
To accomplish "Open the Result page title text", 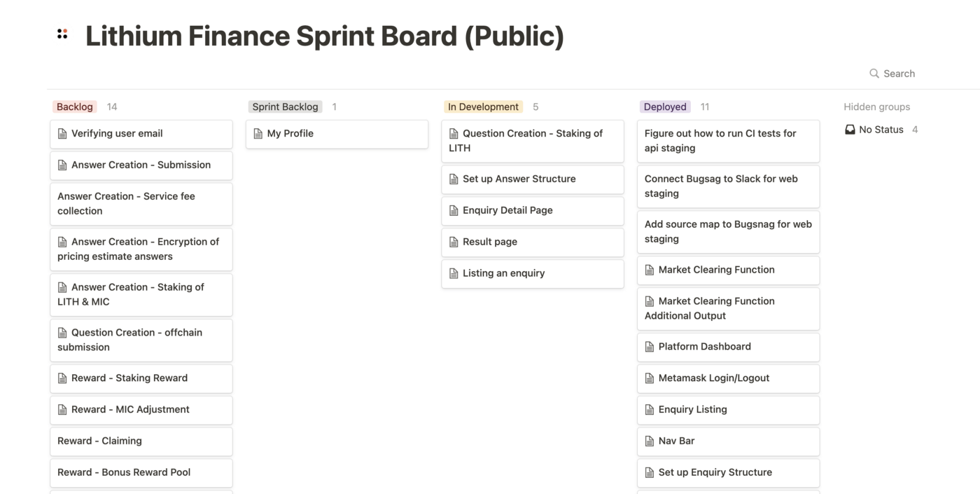I will click(x=490, y=242).
